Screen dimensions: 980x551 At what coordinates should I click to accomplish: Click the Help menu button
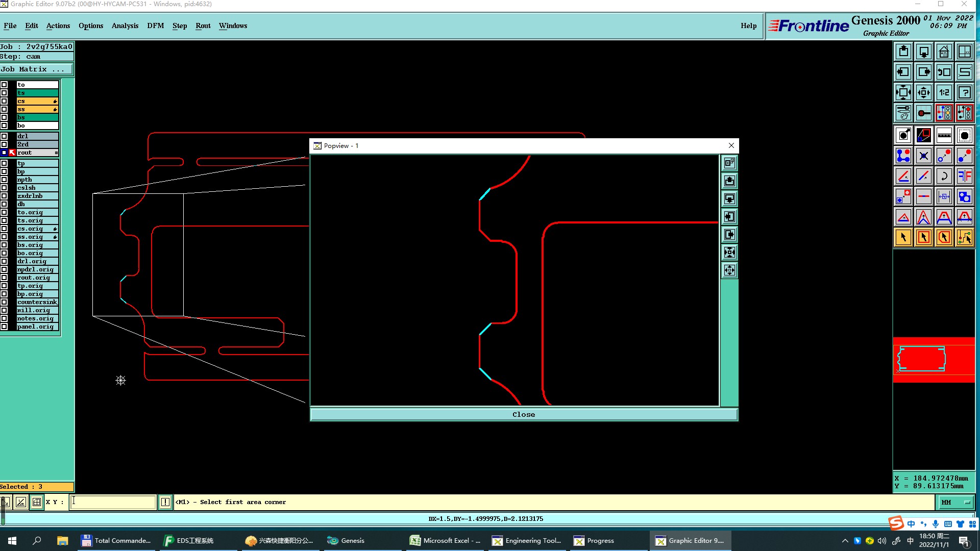[748, 26]
